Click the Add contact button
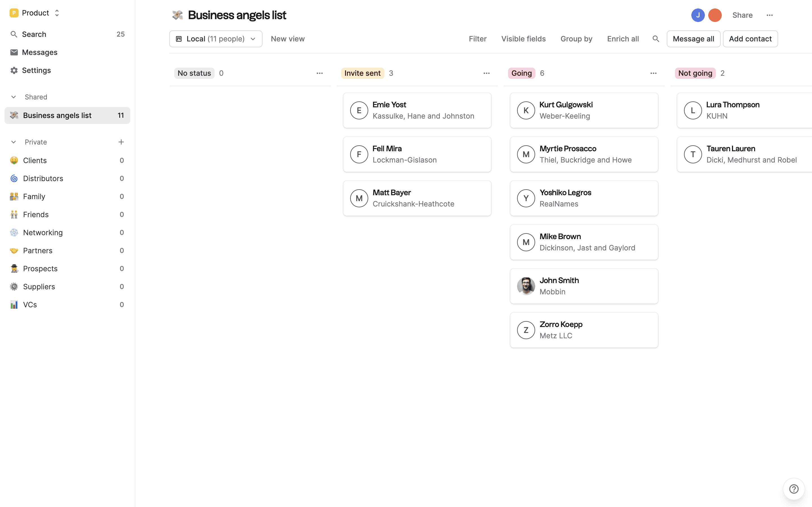812x507 pixels. point(750,39)
